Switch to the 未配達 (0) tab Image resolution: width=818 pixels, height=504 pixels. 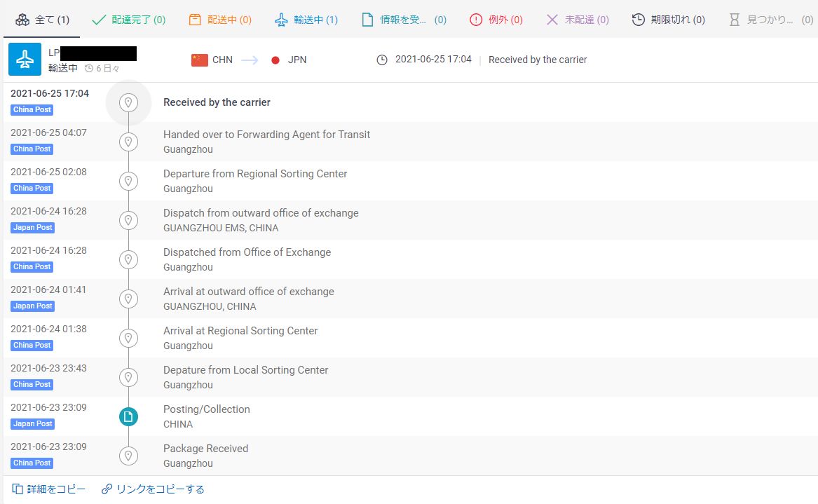(578, 20)
